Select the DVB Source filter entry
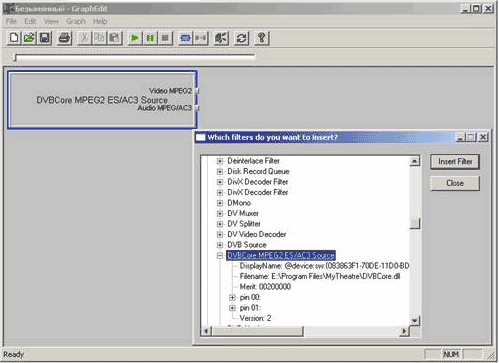The height and width of the screenshot is (363, 499). coord(247,245)
